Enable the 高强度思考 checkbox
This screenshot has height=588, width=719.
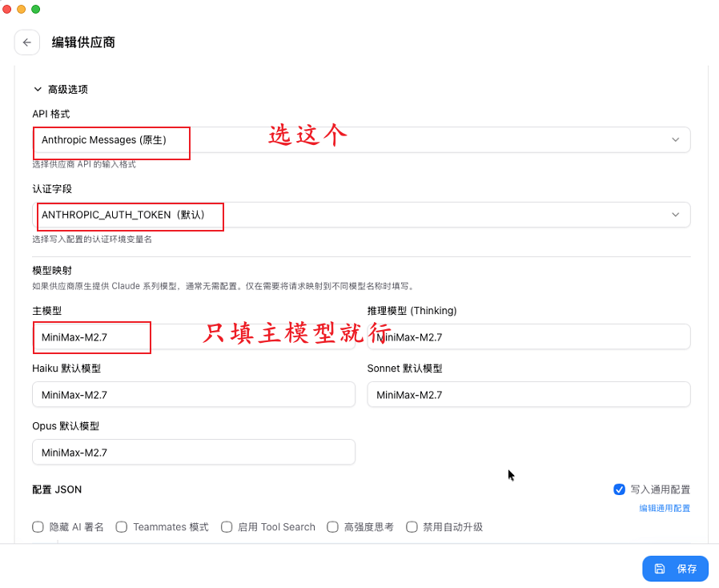[332, 527]
